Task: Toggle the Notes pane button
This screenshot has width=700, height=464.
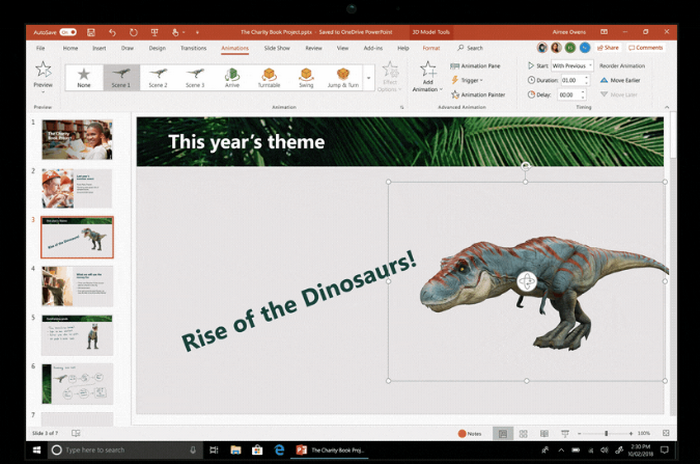Action: click(470, 434)
